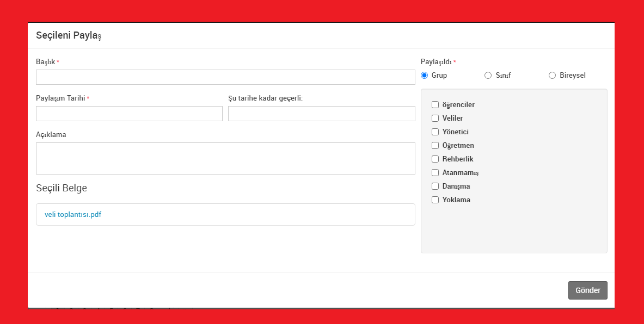Click inside the Açıklama text area
Screen dimensions: 644x324
click(x=225, y=158)
